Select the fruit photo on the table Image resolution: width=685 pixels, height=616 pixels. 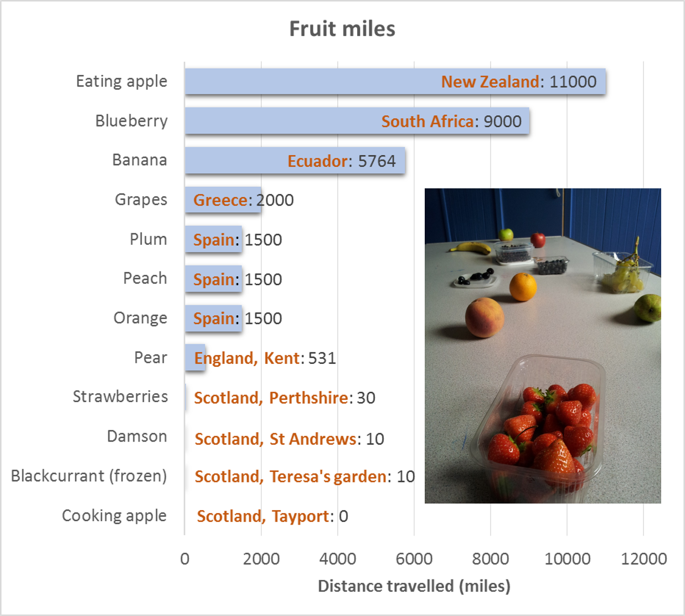tap(543, 346)
